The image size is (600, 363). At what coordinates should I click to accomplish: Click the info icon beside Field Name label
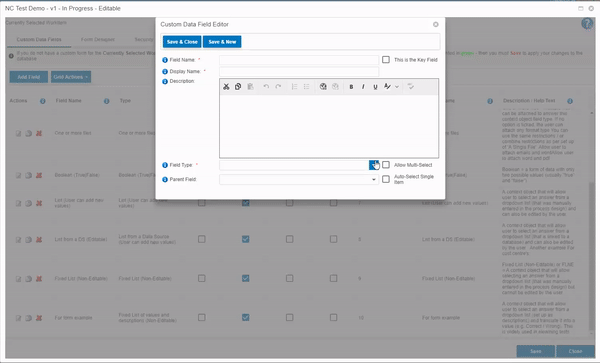[165, 60]
